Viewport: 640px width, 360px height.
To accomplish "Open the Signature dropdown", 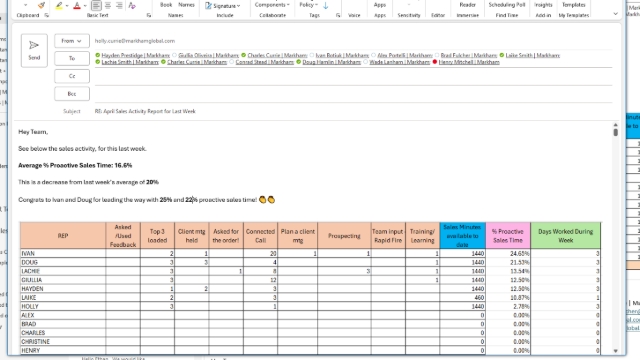I will 223,6.
